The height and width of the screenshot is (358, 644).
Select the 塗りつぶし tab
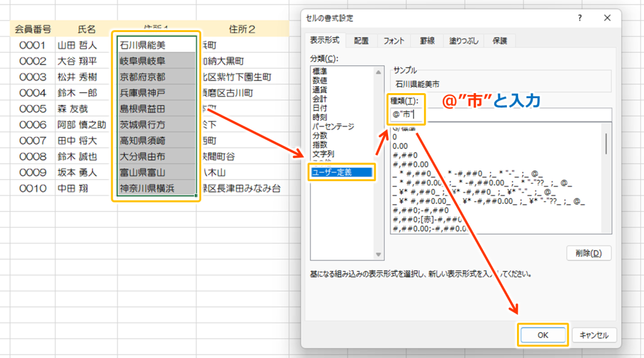(464, 41)
